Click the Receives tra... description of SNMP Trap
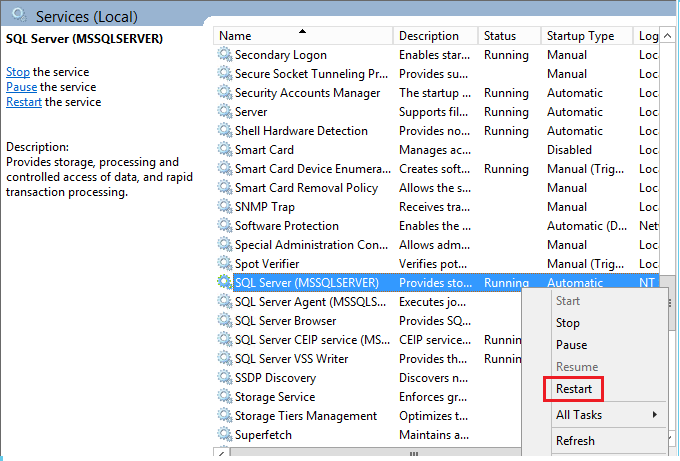The image size is (680, 461). pos(434,207)
